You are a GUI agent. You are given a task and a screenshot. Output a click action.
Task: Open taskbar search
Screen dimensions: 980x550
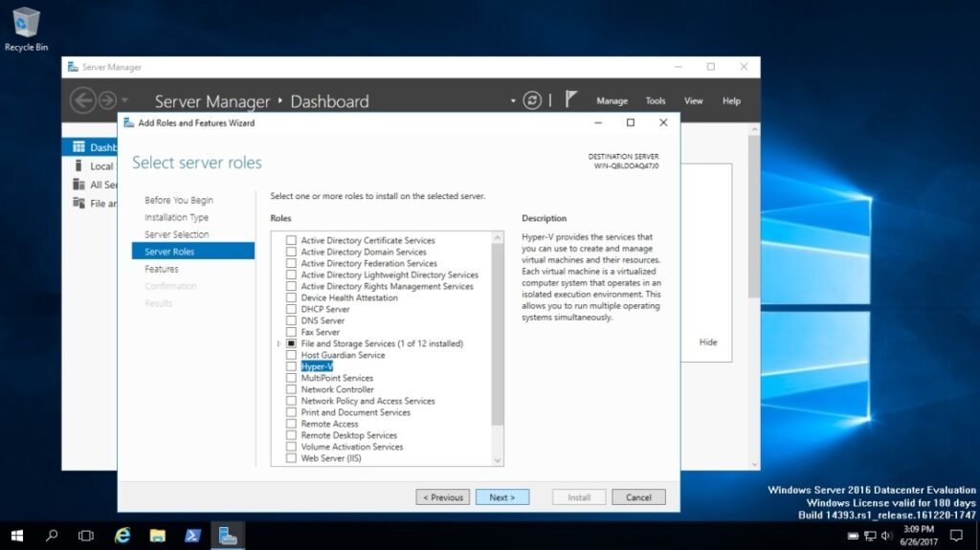(x=52, y=536)
